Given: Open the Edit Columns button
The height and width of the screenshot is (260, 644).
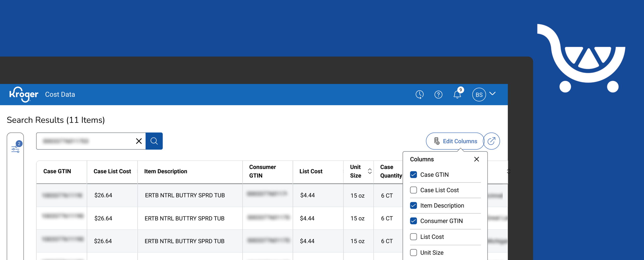Looking at the screenshot, I should click(455, 141).
